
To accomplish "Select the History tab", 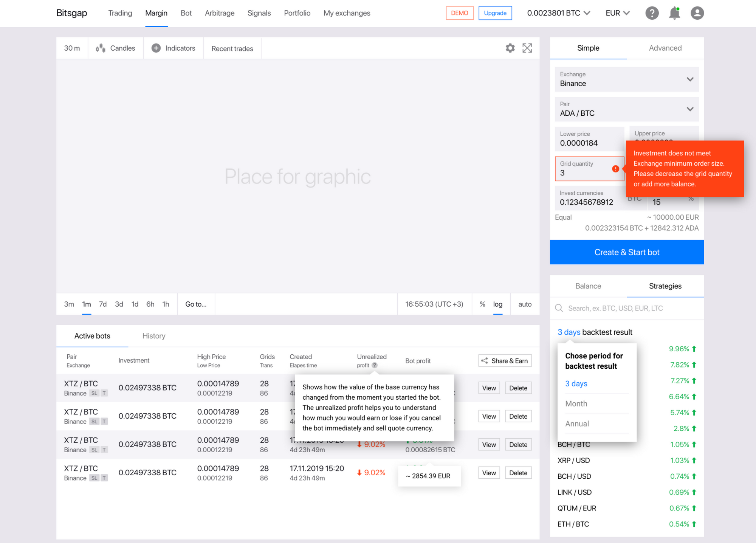I will coord(153,336).
